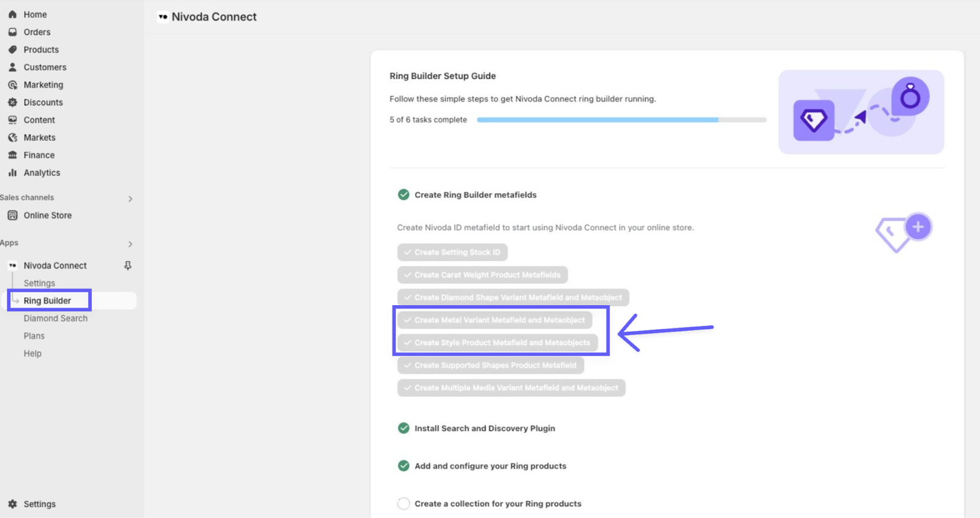Expand the Sales channels section chevron
The height and width of the screenshot is (518, 980).
pyautogui.click(x=130, y=199)
